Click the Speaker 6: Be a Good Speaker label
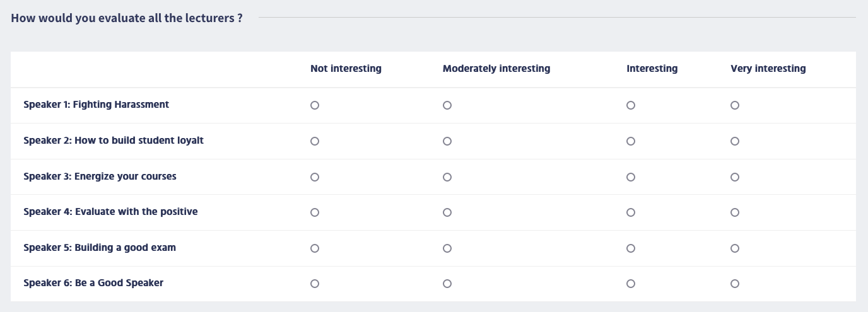 [x=93, y=283]
